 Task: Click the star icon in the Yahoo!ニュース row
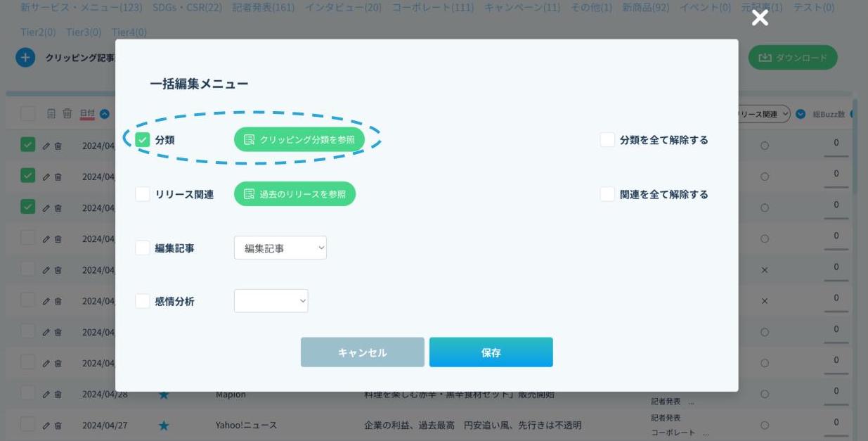(164, 426)
